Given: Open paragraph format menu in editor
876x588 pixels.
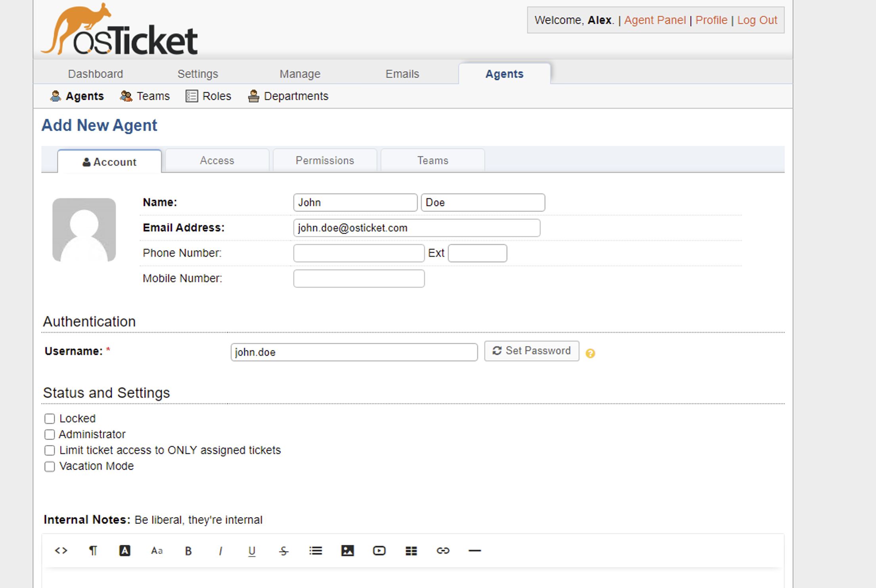Looking at the screenshot, I should [x=93, y=550].
